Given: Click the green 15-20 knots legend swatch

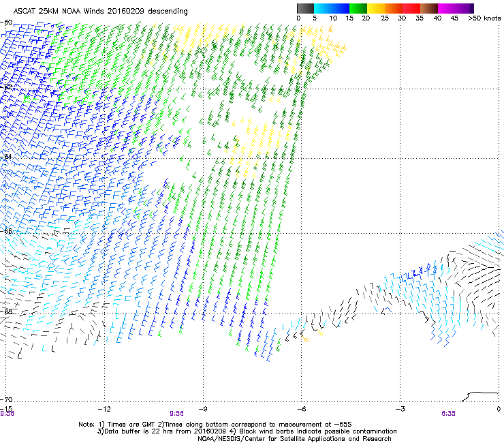Looking at the screenshot, I should click(358, 8).
